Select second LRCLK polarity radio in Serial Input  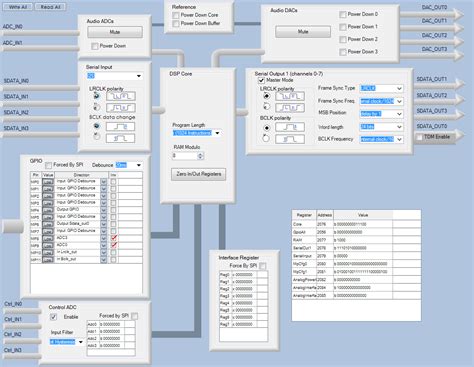click(x=96, y=108)
